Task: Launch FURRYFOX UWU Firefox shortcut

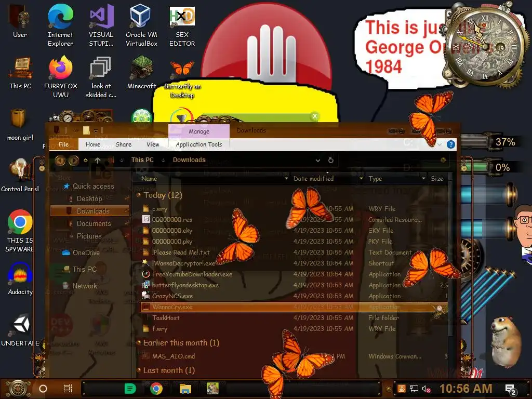Action: 61,77
